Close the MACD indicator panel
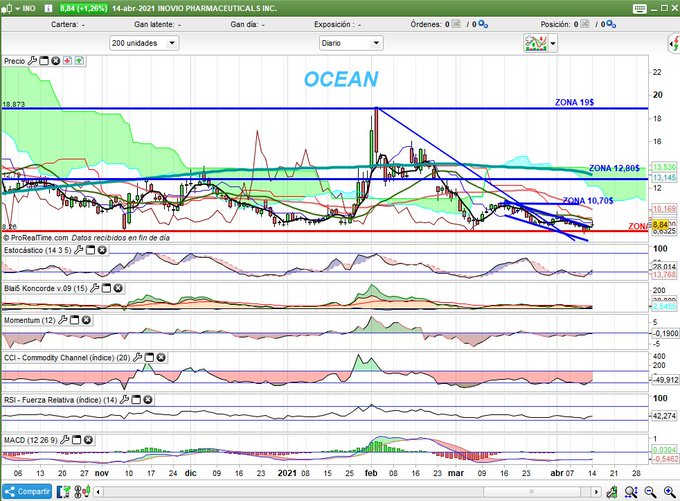This screenshot has width=680, height=501. (x=88, y=440)
